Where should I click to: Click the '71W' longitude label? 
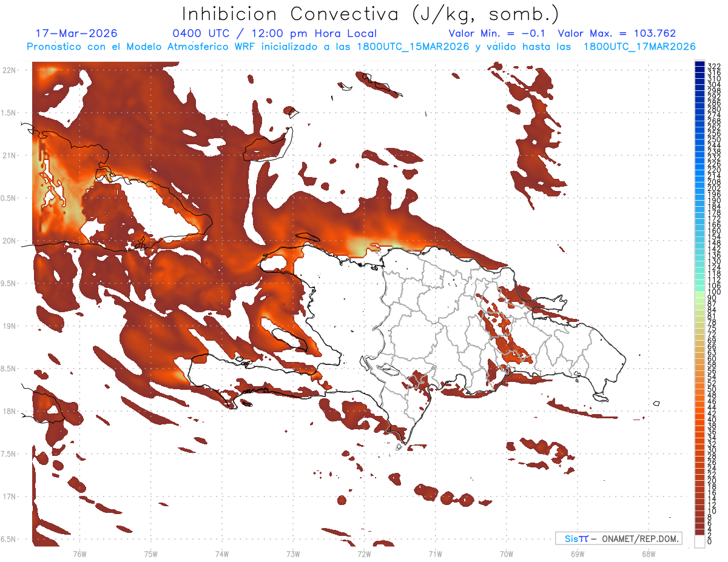(435, 554)
